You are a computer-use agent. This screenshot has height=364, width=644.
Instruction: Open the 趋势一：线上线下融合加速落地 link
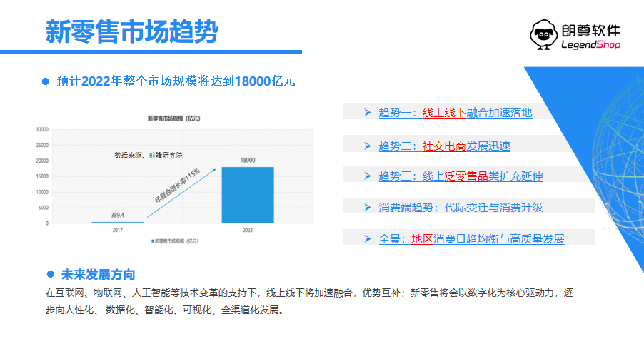455,113
